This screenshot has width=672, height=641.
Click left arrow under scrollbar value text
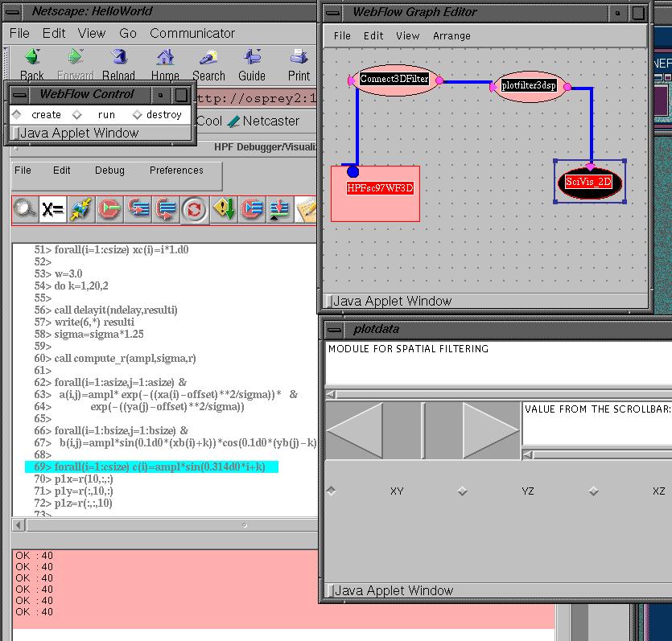pos(528,454)
